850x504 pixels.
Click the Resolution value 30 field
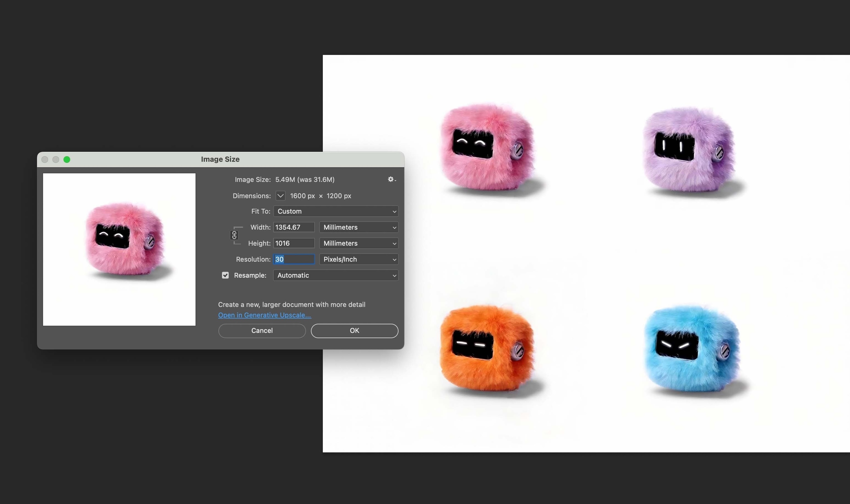click(x=294, y=259)
